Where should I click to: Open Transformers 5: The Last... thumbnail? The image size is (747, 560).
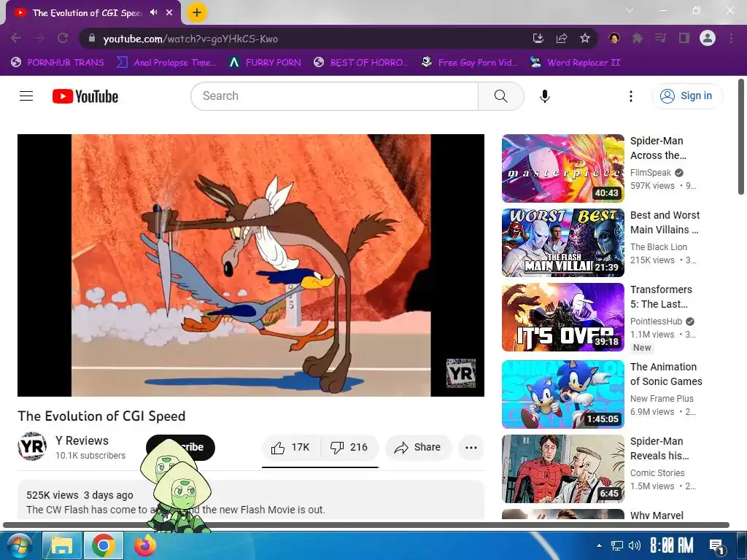[562, 317]
